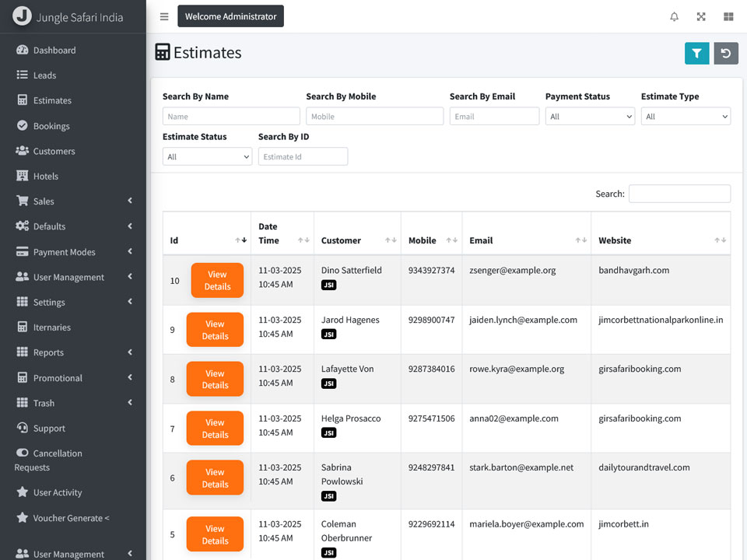Open the Estimate Type dropdown
Image resolution: width=747 pixels, height=560 pixels.
click(686, 116)
